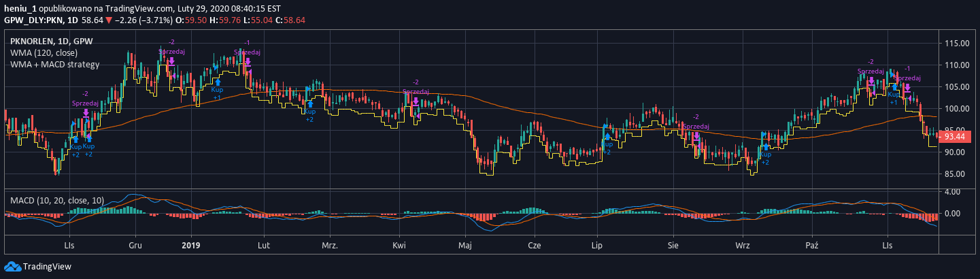Select the −2.26 (−3.71%) change text
The height and width of the screenshot is (279, 980).
pyautogui.click(x=143, y=20)
